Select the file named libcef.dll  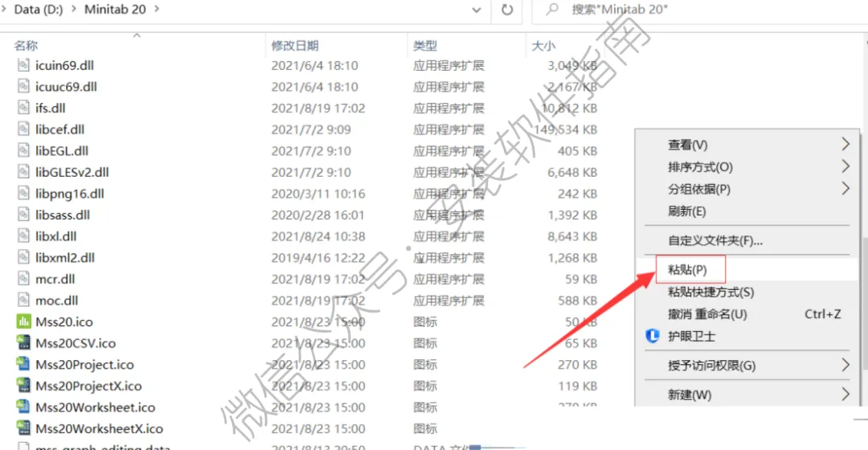(x=59, y=129)
